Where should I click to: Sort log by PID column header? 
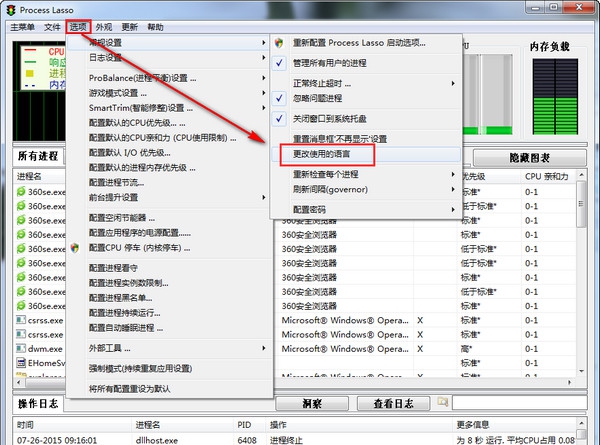(250, 425)
